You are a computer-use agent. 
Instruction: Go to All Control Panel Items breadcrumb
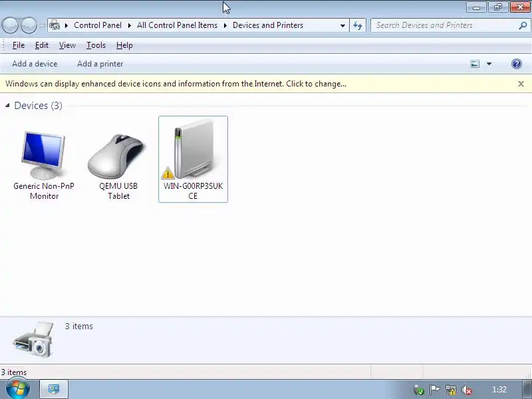tap(177, 25)
